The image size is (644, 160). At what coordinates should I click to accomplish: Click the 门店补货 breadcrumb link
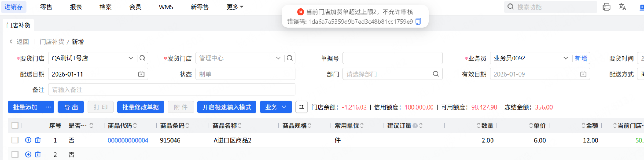pos(52,42)
